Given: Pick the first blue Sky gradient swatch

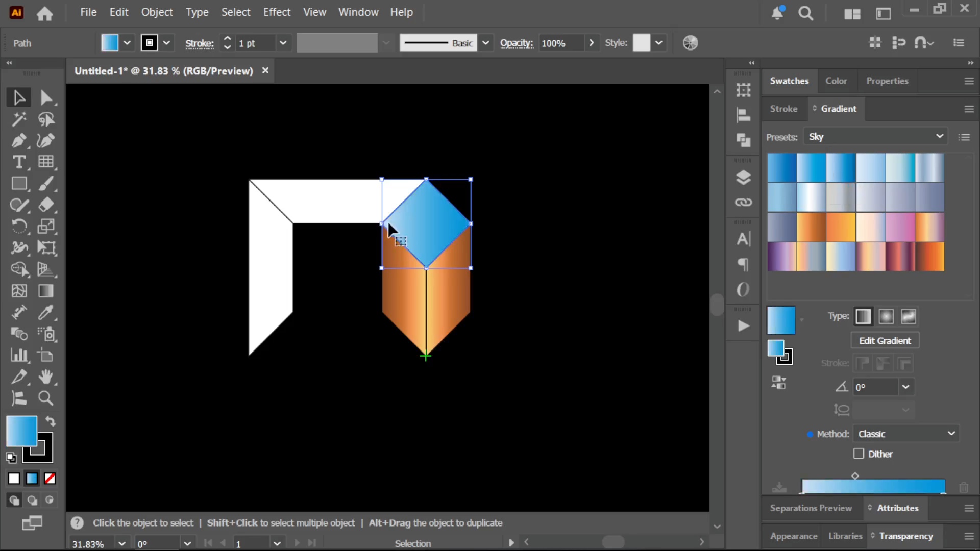Looking at the screenshot, I should [x=781, y=167].
